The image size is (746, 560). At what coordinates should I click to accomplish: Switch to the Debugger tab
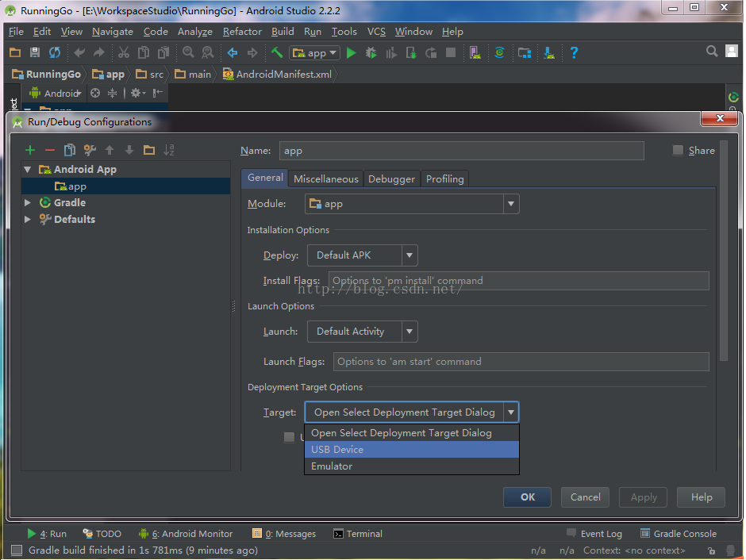click(x=391, y=178)
